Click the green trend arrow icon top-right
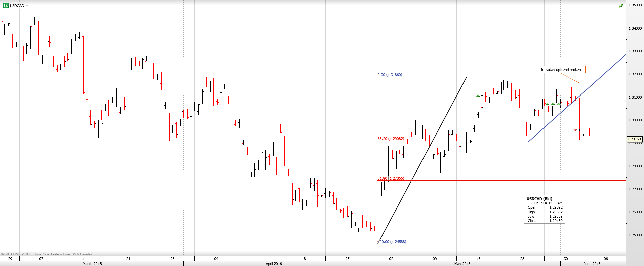The image size is (644, 266). [x=621, y=6]
